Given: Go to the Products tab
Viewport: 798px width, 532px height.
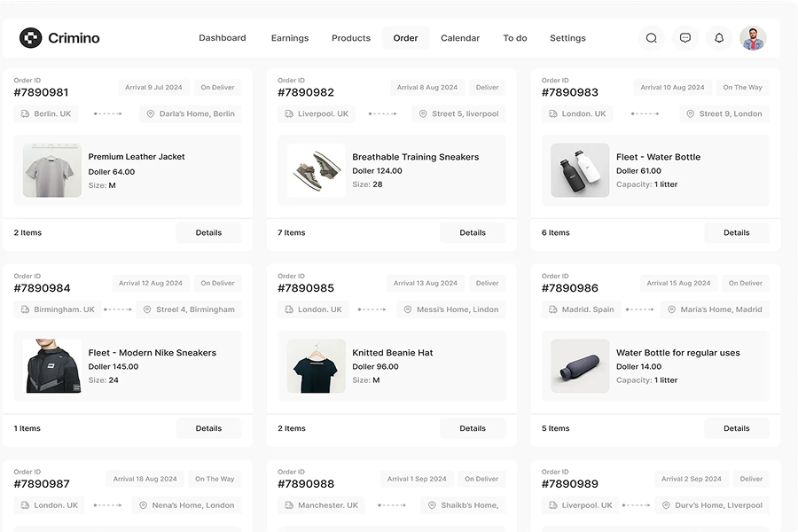Looking at the screenshot, I should tap(351, 38).
